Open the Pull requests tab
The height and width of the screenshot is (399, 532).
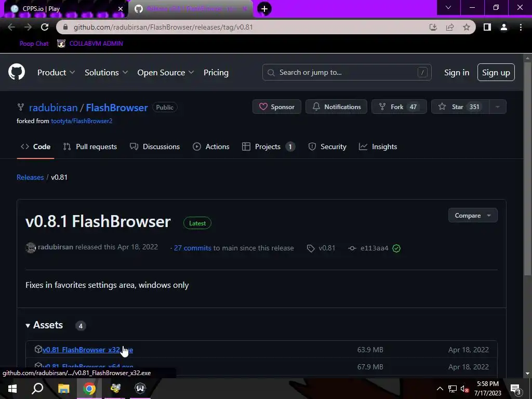[90, 147]
